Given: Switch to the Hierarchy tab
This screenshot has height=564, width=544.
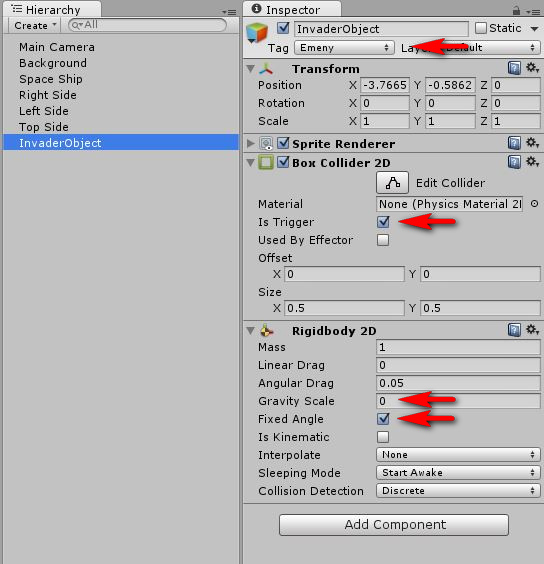Looking at the screenshot, I should (x=51, y=10).
